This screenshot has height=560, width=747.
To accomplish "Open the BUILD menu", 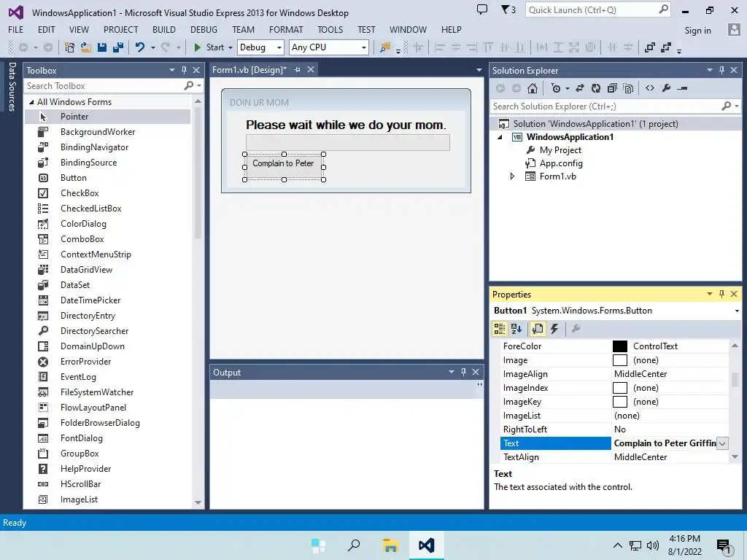I will pyautogui.click(x=164, y=29).
